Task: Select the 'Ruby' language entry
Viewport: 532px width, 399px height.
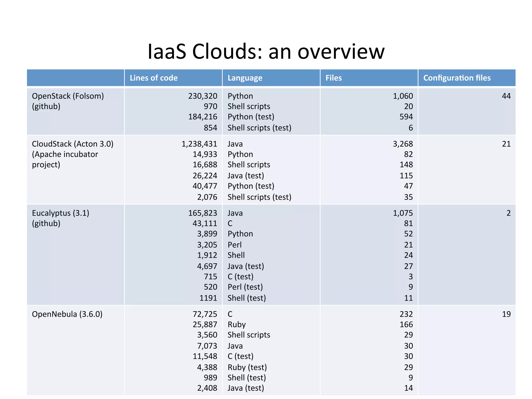Action: (236, 324)
